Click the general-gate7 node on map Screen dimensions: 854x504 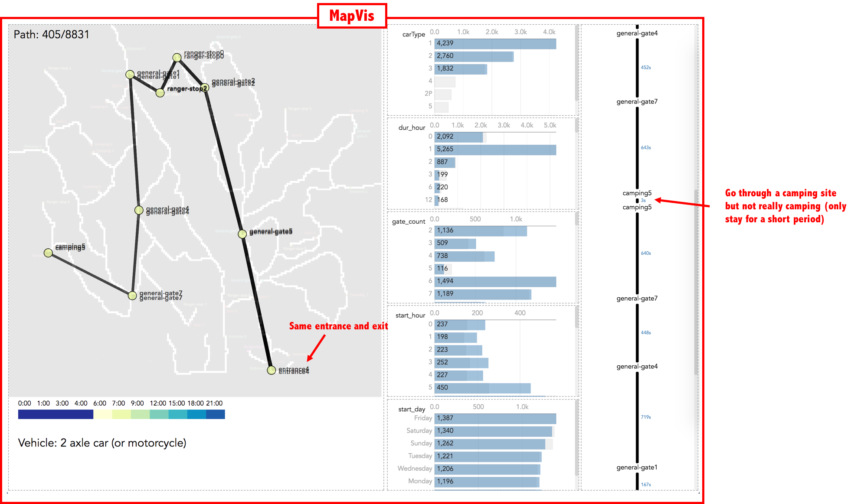pyautogui.click(x=132, y=296)
